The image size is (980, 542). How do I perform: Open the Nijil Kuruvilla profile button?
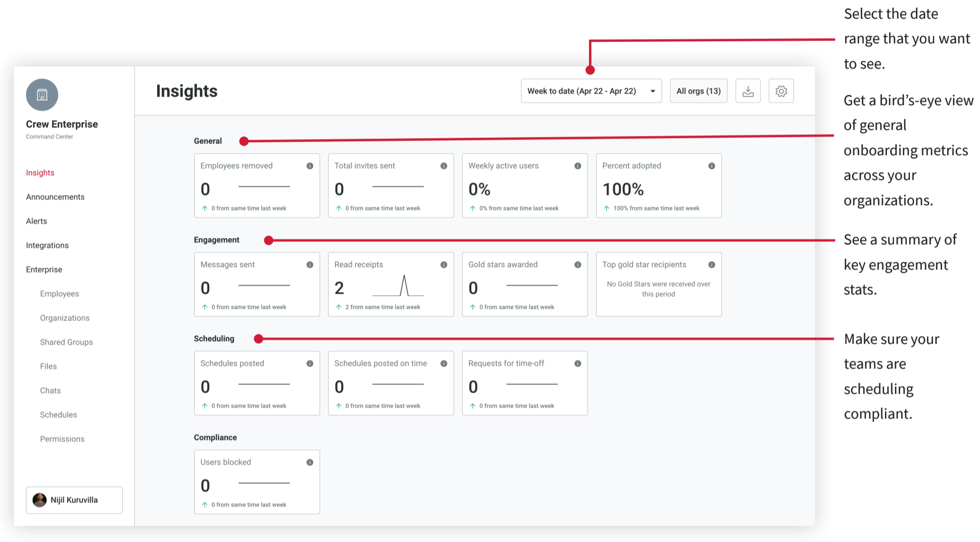point(74,500)
